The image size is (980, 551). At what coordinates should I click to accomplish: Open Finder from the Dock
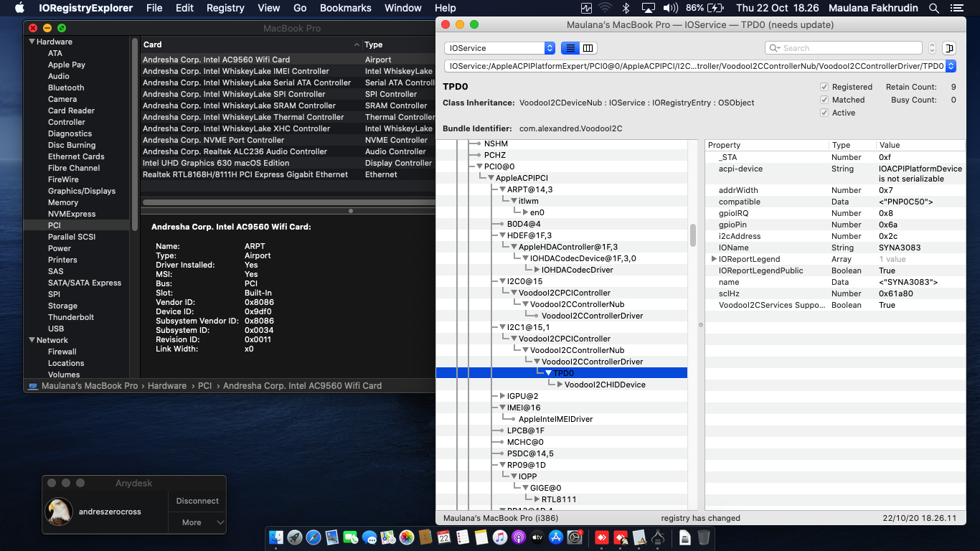point(276,537)
